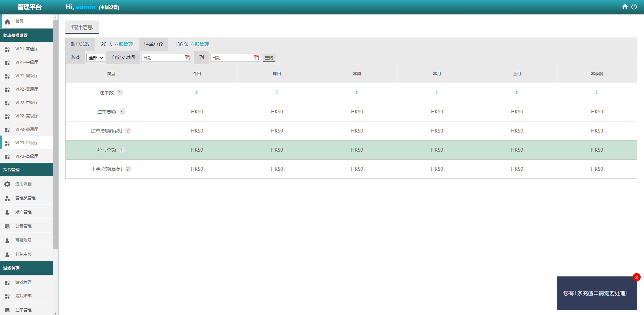Click the help icon beside 盈亏总额
Viewport: 644px width, 315px height.
(121, 150)
